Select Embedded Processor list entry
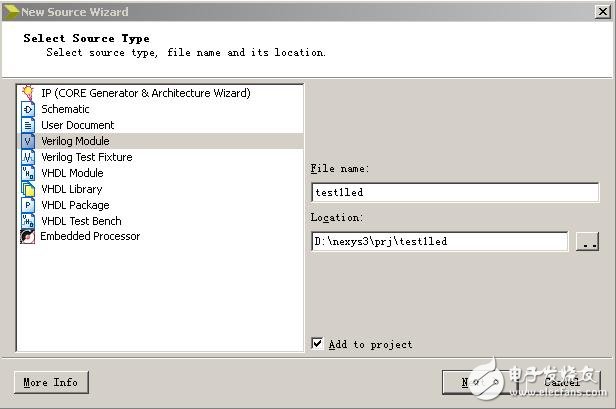 [x=90, y=237]
